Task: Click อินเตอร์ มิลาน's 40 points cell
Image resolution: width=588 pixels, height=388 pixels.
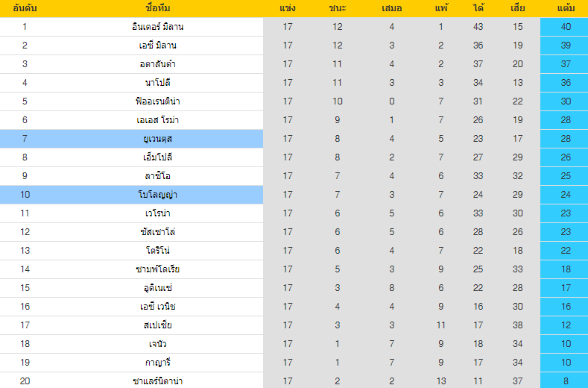Action: 566,27
